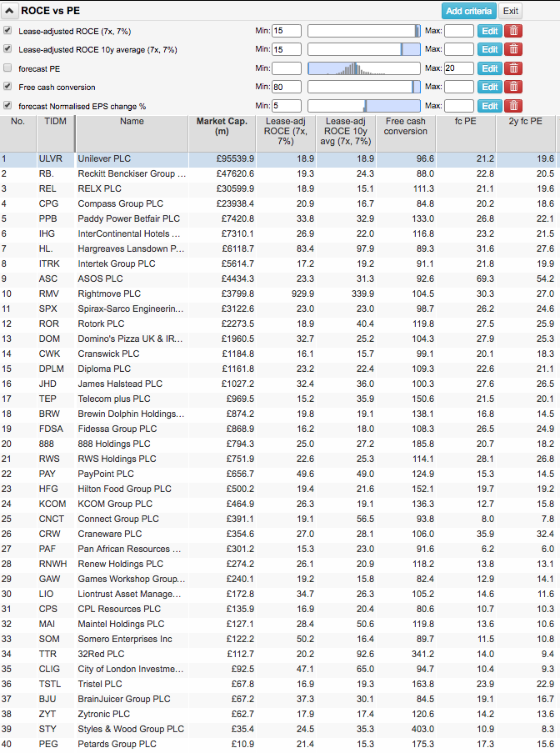Screen dimensions: 560x753
Task: Click the 341.2 free cash conversion cell
Action: 406,654
